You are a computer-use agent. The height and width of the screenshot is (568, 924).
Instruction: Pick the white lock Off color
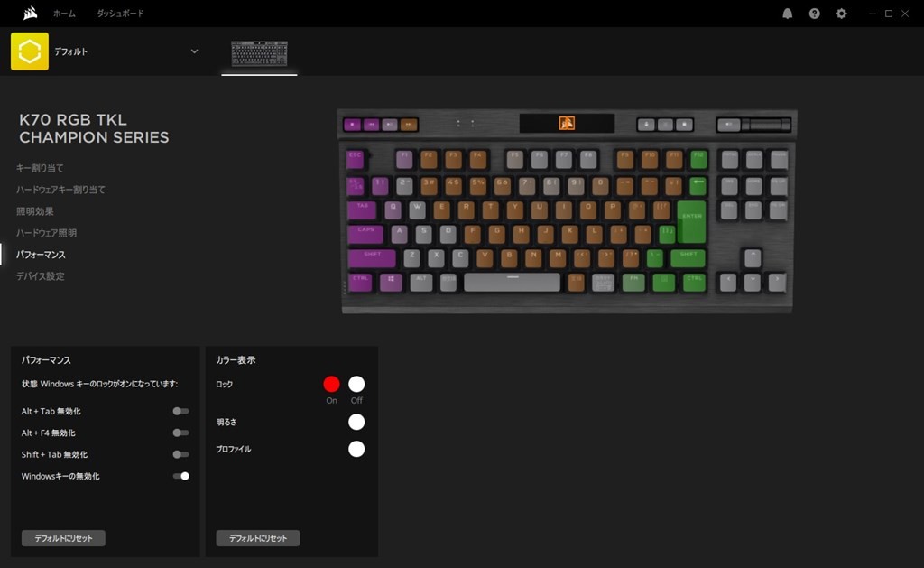[356, 384]
